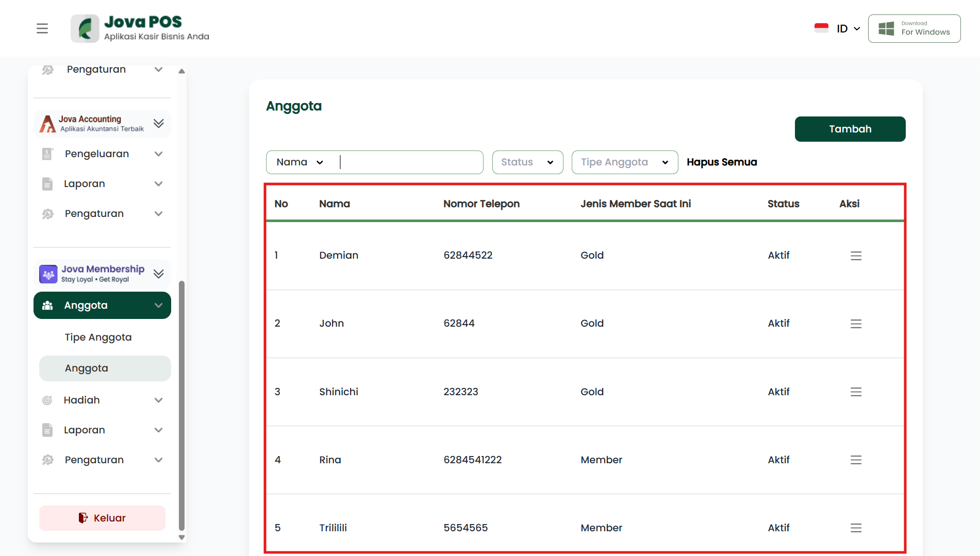The width and height of the screenshot is (980, 556).
Task: Click the Indonesia flag language icon
Action: pos(821,28)
